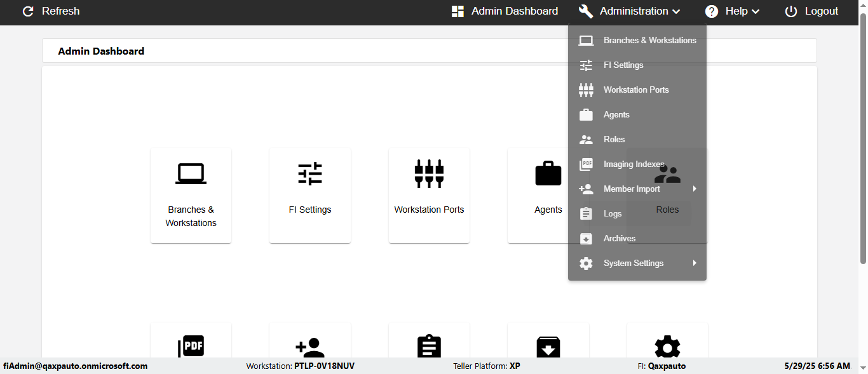Click archive box icon beside Archives menu entry
Screen dimensions: 868x374
click(x=586, y=239)
